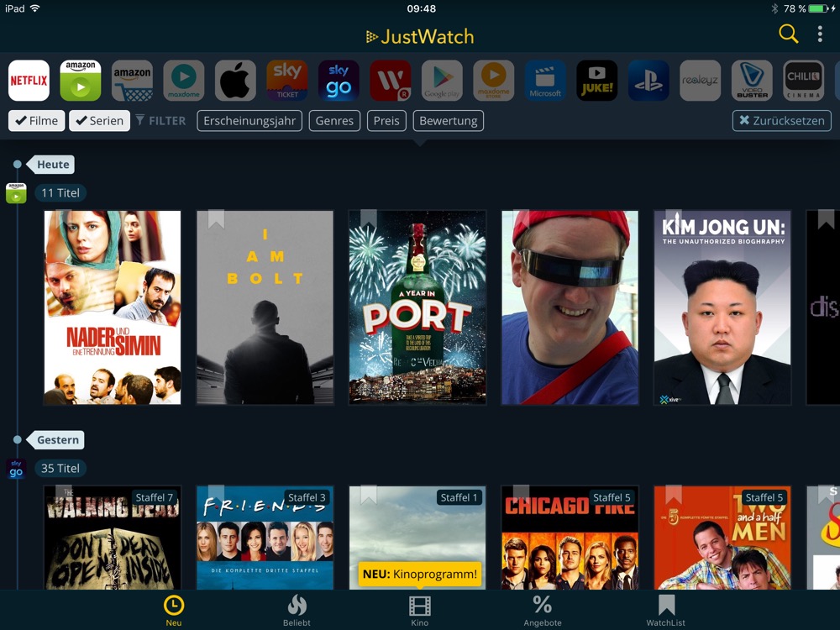Viewport: 840px width, 630px height.
Task: Expand the Bewertung filter
Action: [x=449, y=121]
